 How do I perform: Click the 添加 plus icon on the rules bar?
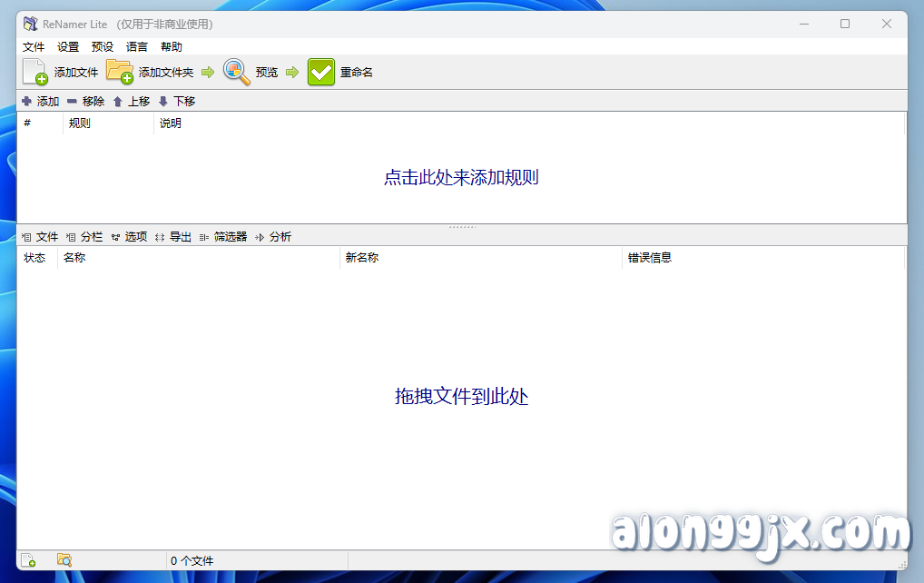(x=25, y=101)
